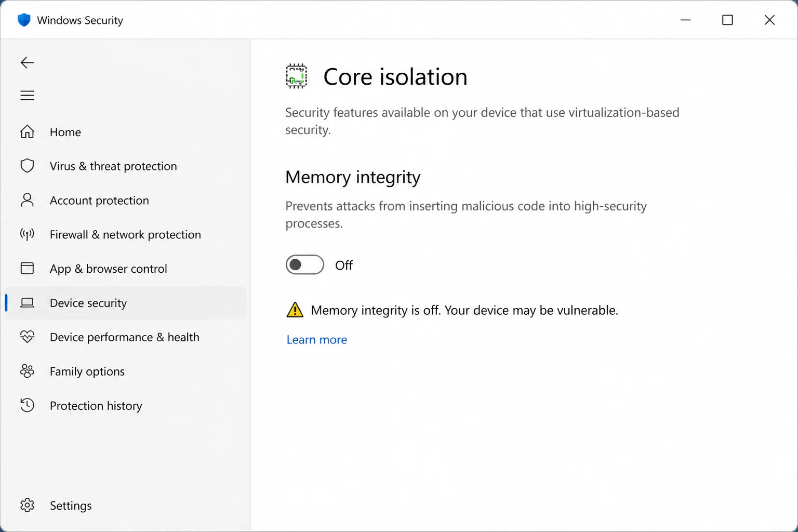
Task: View Protection history
Action: coord(125,406)
